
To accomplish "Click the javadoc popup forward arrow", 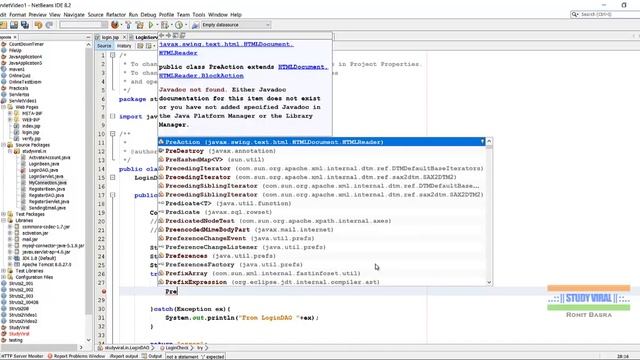I will [169, 36].
